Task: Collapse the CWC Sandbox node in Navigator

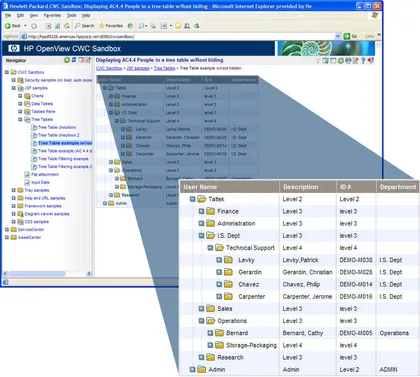Action: point(7,72)
